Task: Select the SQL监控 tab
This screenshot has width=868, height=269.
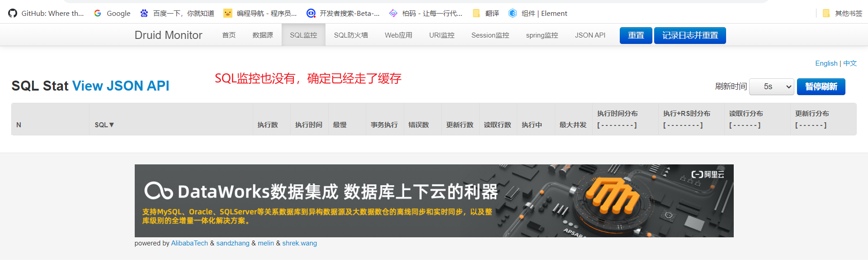Action: pos(303,35)
